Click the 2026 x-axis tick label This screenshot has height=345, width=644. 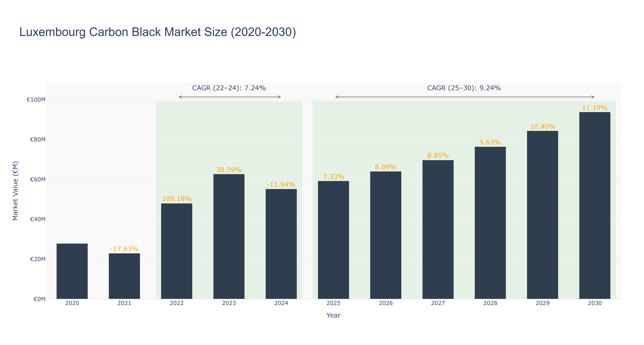[x=385, y=303]
